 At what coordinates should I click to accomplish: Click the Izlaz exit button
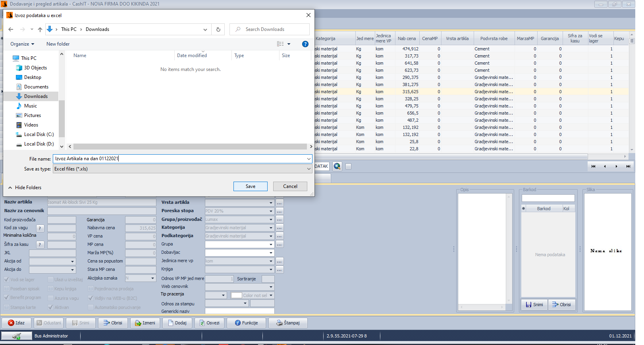click(16, 323)
